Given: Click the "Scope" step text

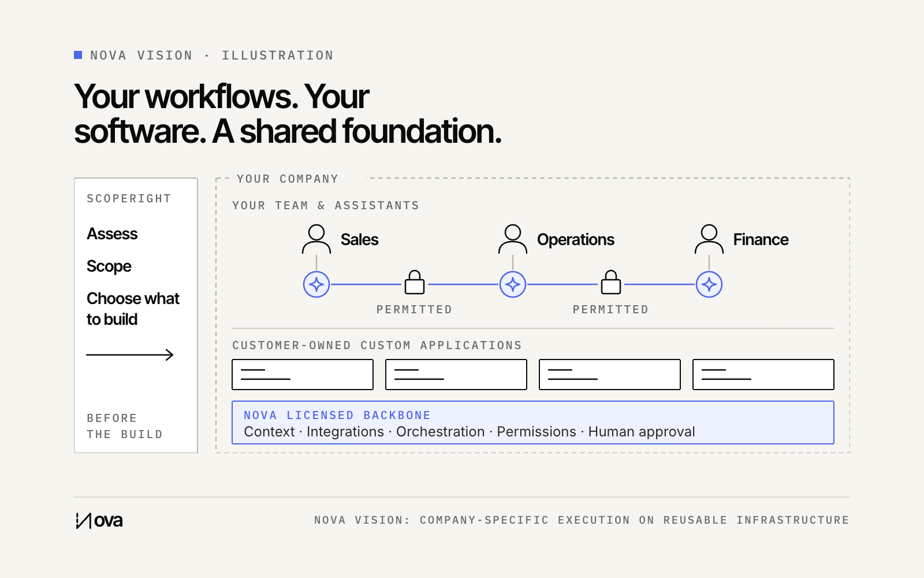Looking at the screenshot, I should tap(109, 266).
